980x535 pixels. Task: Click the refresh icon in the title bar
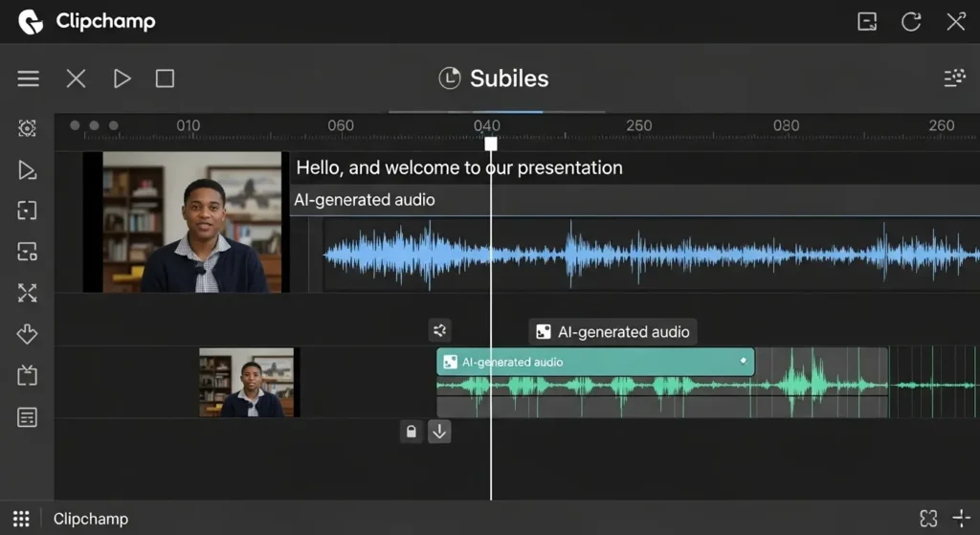pos(910,21)
